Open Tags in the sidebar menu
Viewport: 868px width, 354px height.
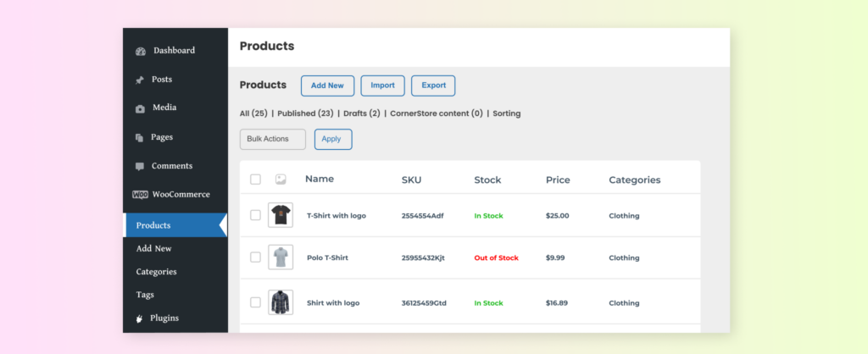pos(145,295)
